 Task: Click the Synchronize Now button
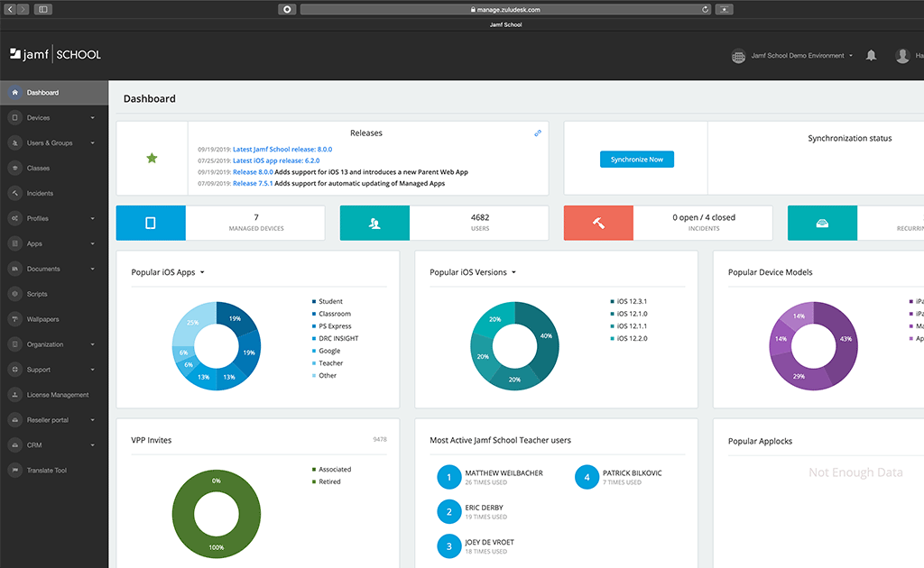637,160
